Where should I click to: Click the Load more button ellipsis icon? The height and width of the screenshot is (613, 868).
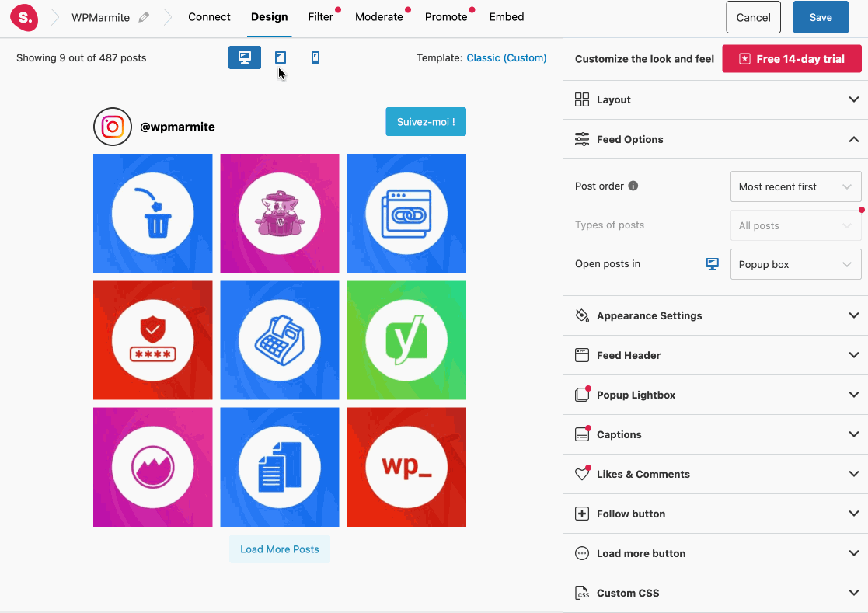[x=582, y=553]
